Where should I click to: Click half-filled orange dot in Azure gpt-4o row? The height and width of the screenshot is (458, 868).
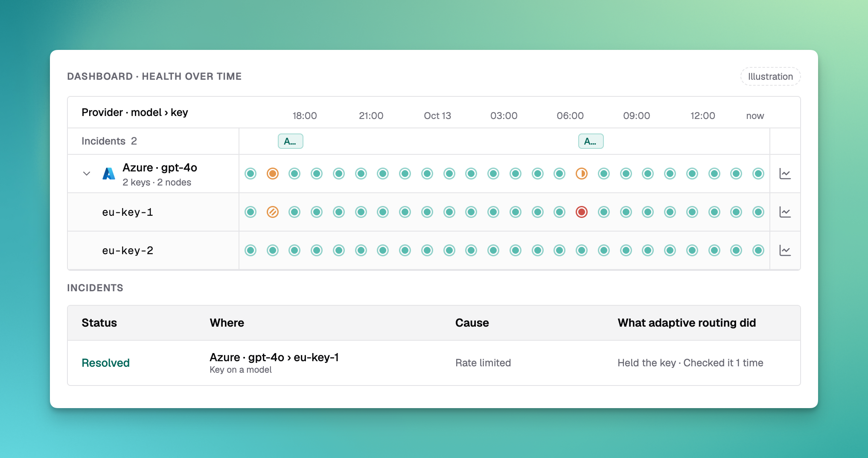(x=582, y=174)
